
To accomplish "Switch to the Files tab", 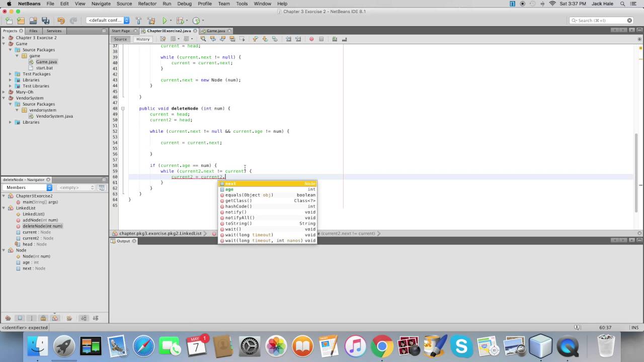I will tap(33, 31).
